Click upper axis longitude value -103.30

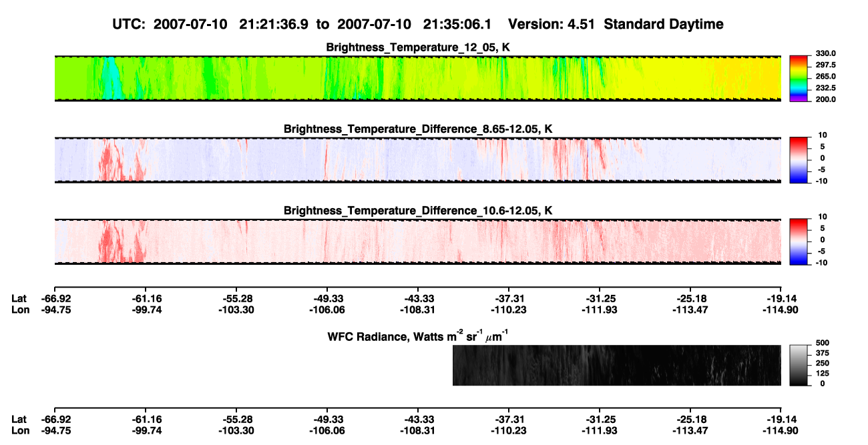[x=236, y=309]
